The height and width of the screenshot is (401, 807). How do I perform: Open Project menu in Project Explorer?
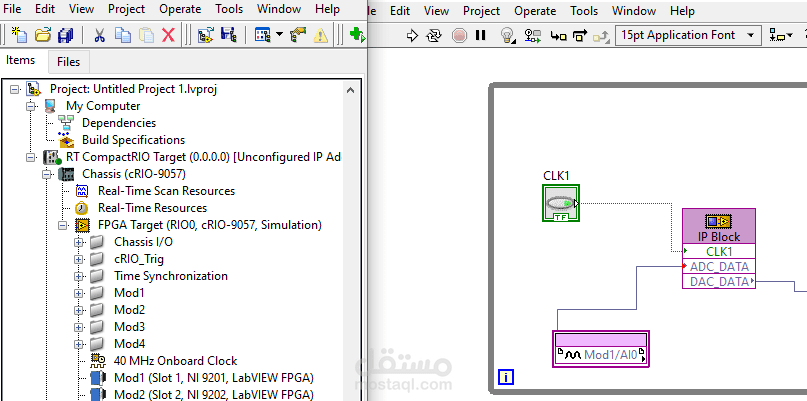127,9
